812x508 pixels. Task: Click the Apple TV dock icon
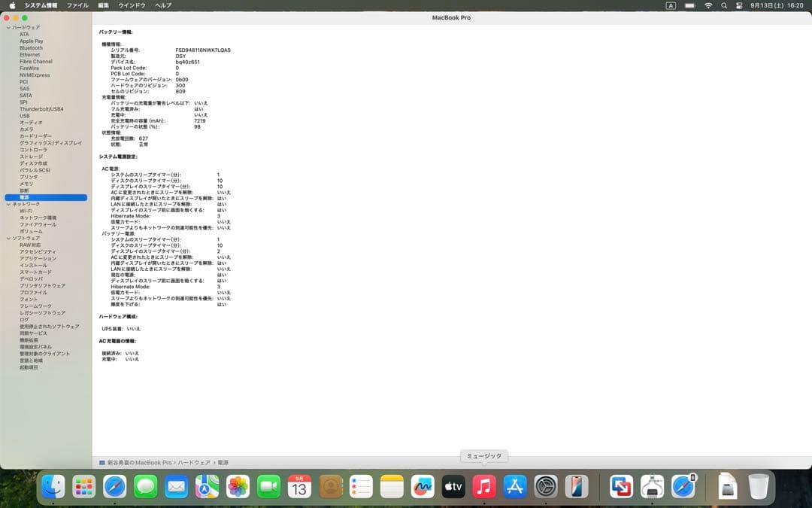tap(453, 487)
